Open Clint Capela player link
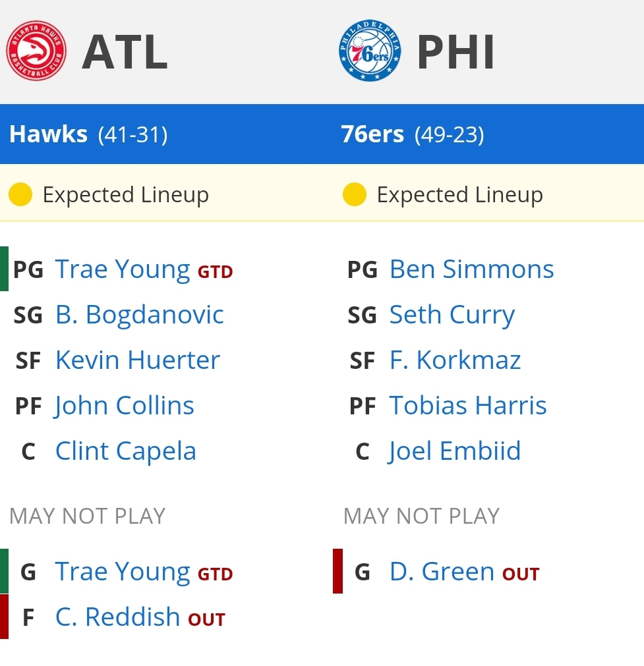 point(126,451)
